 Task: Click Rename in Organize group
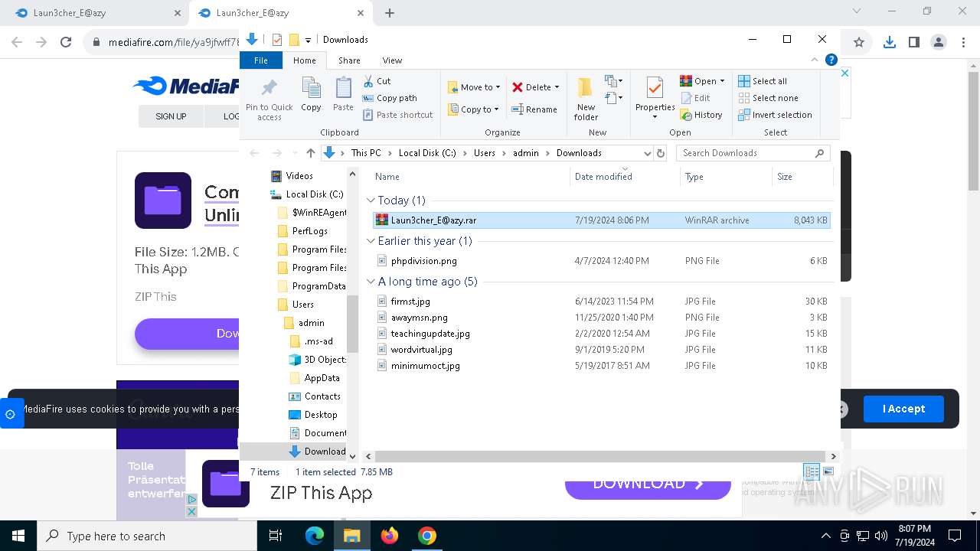[534, 109]
